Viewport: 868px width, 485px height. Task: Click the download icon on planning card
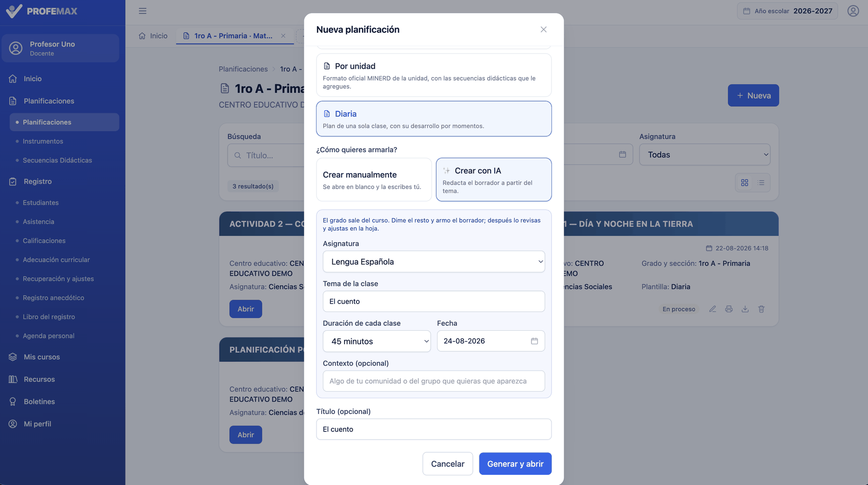tap(745, 309)
